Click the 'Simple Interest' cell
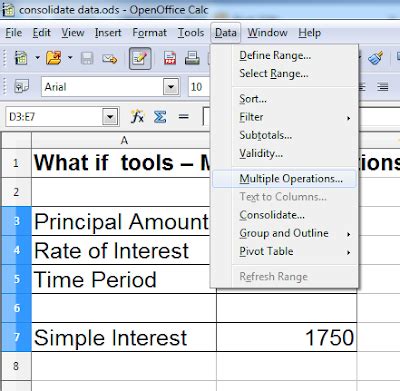The width and height of the screenshot is (400, 391). [124, 337]
